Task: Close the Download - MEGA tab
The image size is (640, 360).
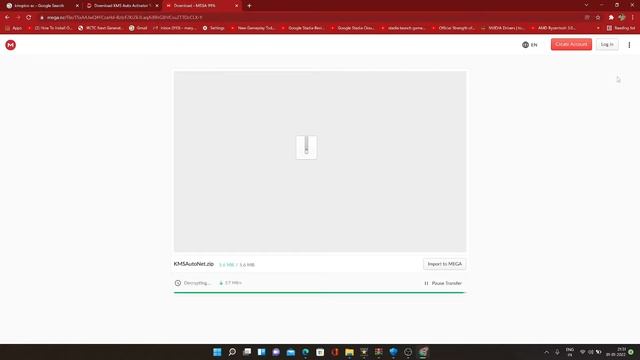Action: tap(236, 6)
